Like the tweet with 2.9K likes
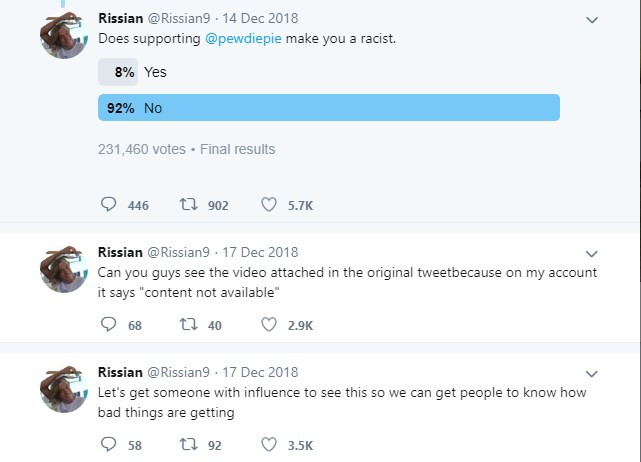Screen dimensions: 641x462 (269, 325)
